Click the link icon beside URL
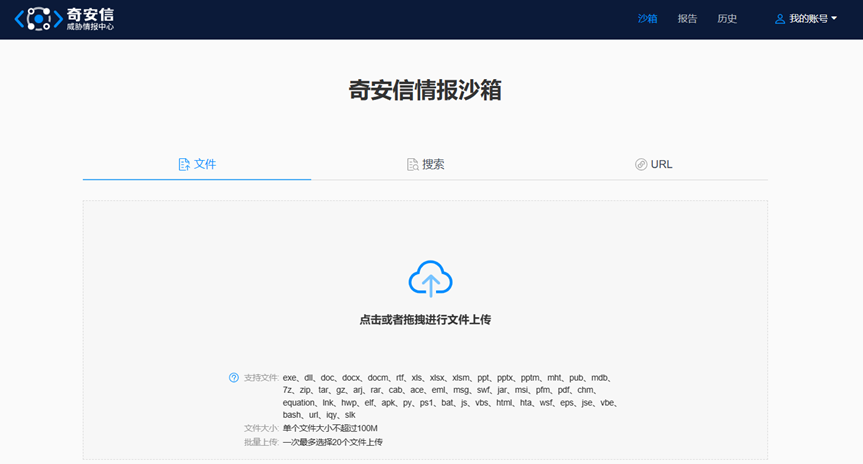 click(641, 165)
